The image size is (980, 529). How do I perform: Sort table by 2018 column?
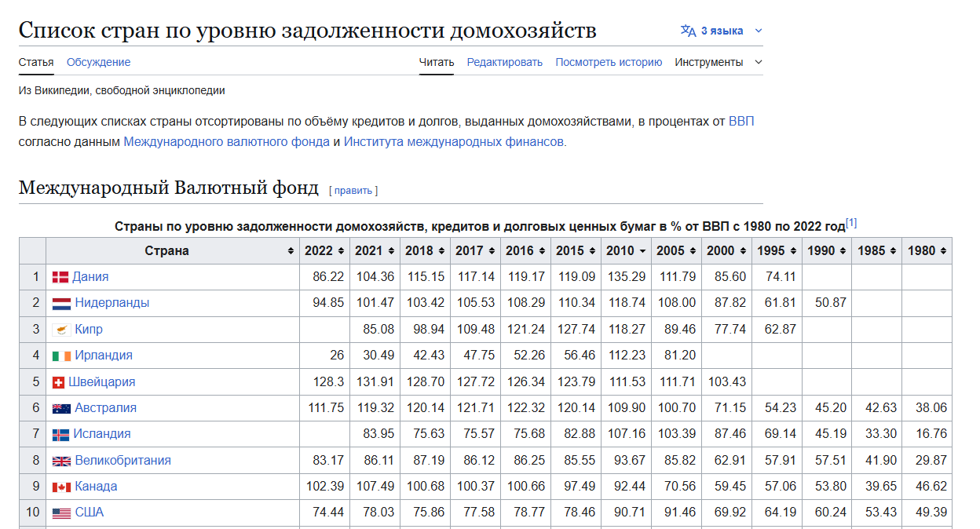coord(425,251)
